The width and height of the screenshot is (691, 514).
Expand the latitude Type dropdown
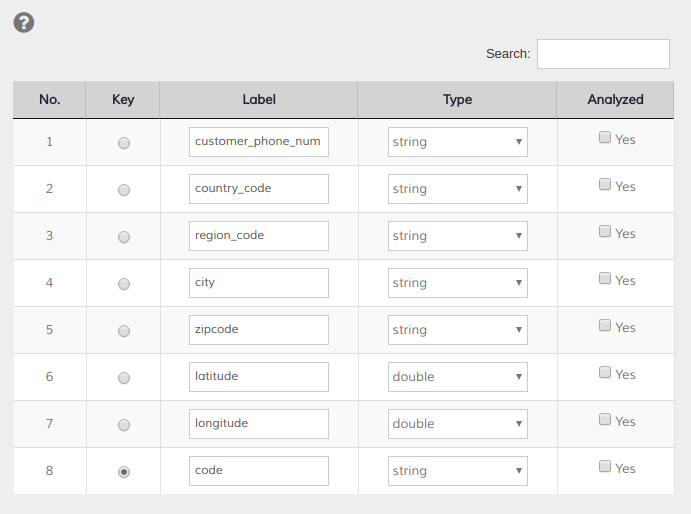pyautogui.click(x=457, y=377)
